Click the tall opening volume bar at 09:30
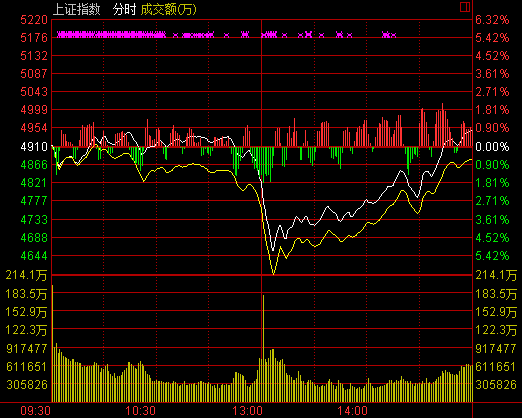Screen dimensions: 522x418 tap(53, 343)
